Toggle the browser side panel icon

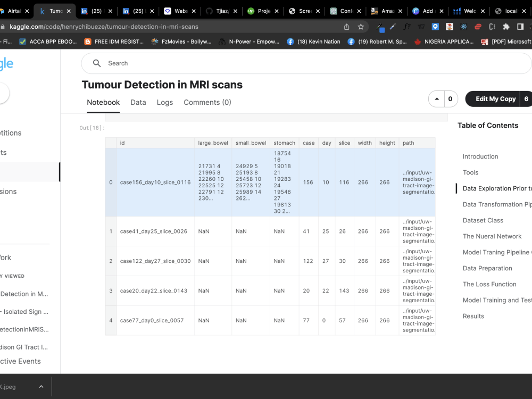coord(520,27)
